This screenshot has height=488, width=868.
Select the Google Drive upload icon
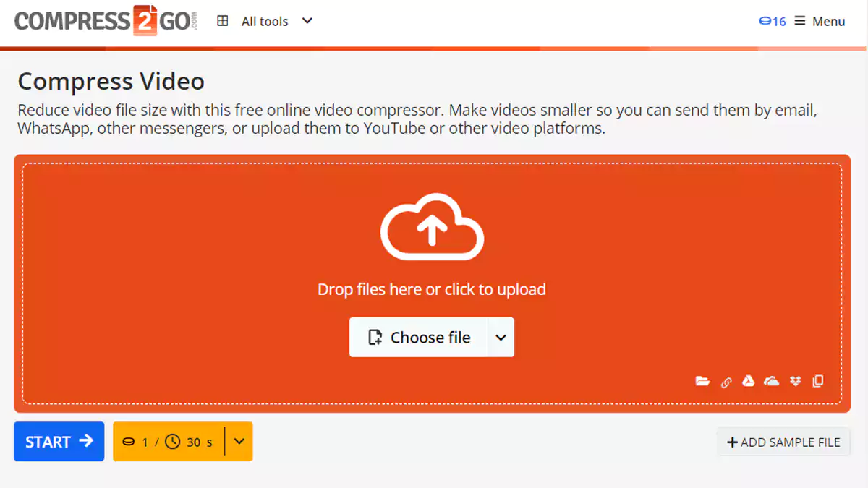pos(749,381)
